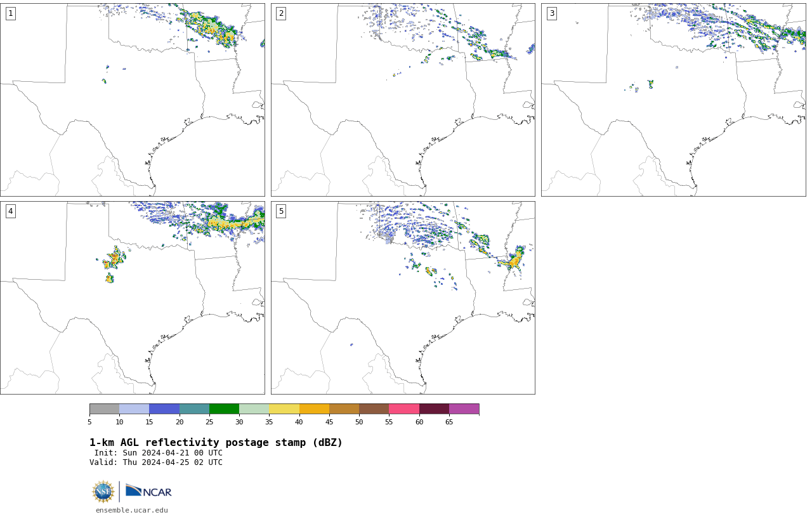812x517 pixels.
Task: Click the panel number 5 label
Action: coord(281,211)
